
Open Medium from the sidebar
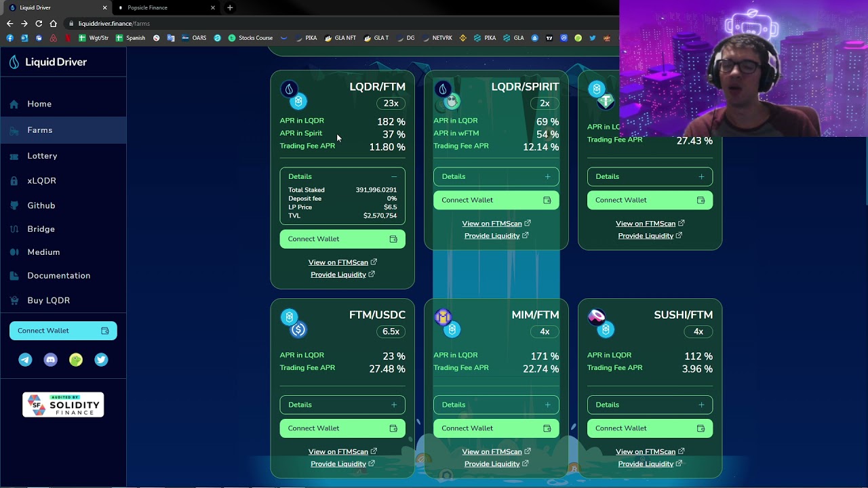43,252
